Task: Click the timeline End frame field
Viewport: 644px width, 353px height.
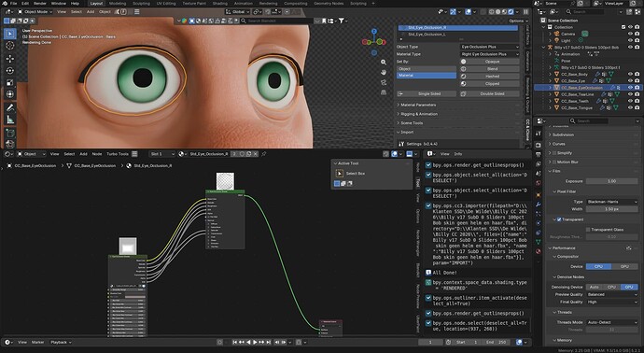Action: 497,342
